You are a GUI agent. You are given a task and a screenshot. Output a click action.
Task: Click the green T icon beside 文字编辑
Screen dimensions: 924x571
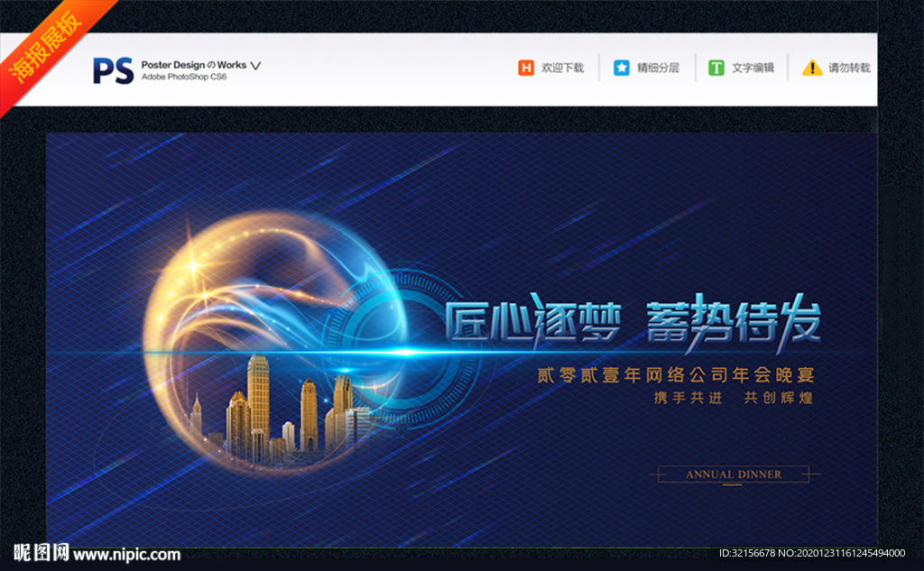pos(716,68)
